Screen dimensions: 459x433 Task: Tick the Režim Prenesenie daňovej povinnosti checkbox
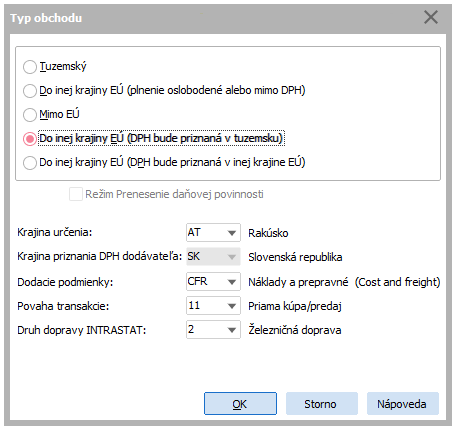pyautogui.click(x=76, y=194)
